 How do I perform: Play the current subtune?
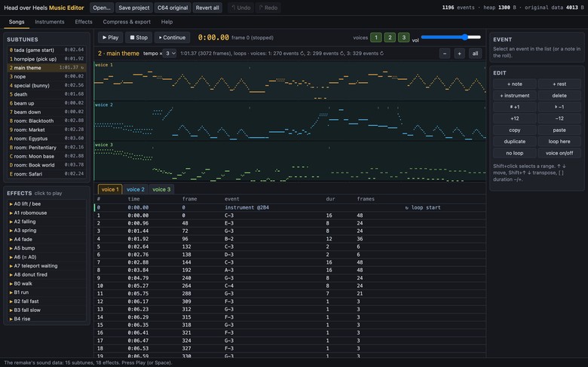(x=110, y=38)
